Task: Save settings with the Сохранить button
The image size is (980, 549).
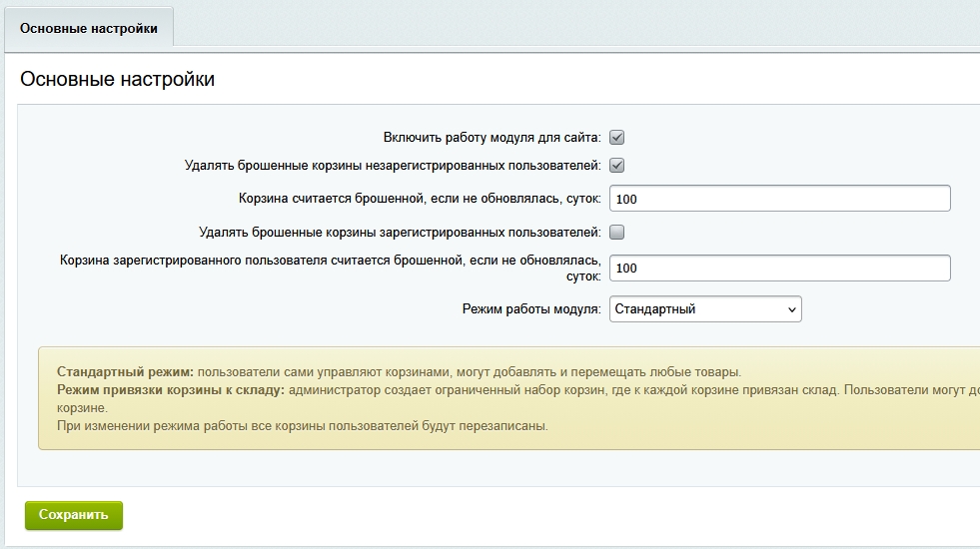Action: click(x=74, y=515)
